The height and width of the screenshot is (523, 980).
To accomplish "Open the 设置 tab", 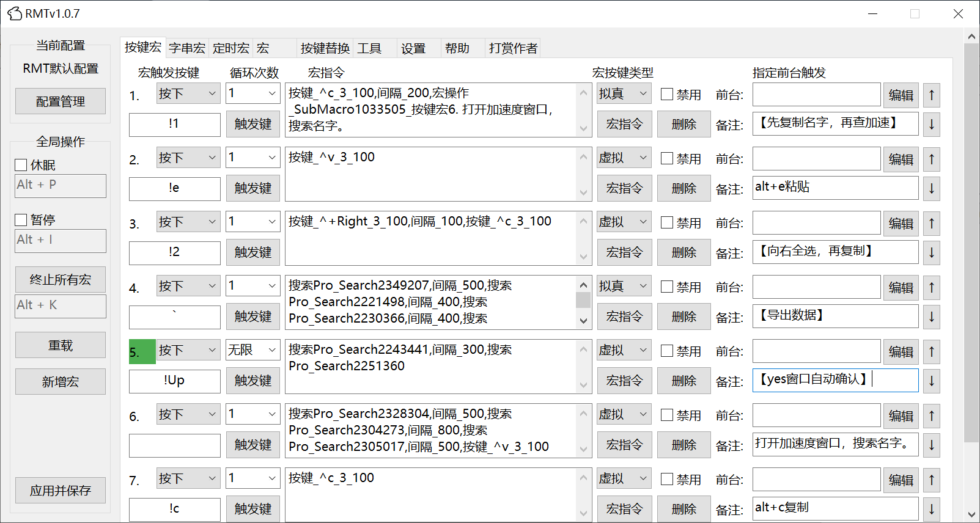I will [x=413, y=48].
